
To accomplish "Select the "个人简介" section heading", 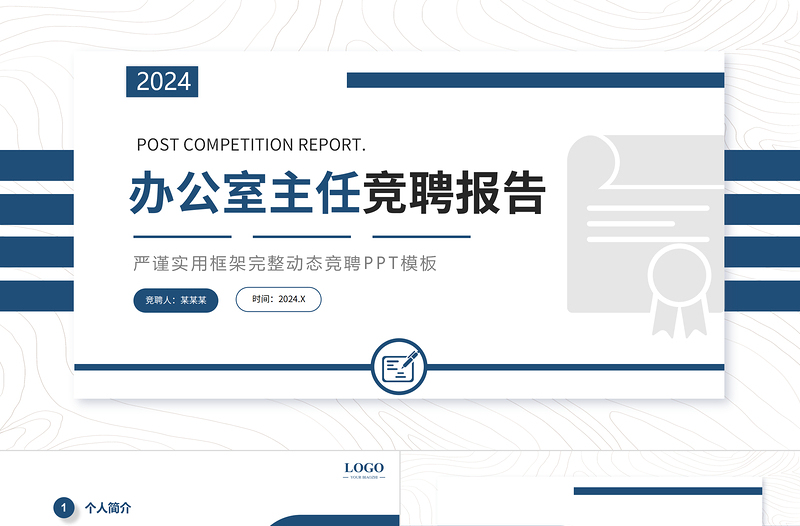I will click(x=108, y=508).
